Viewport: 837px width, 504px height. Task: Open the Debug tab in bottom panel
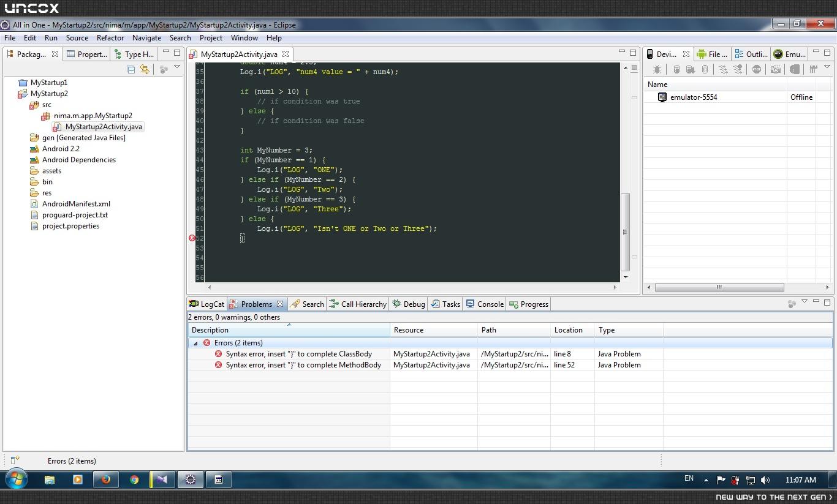409,304
